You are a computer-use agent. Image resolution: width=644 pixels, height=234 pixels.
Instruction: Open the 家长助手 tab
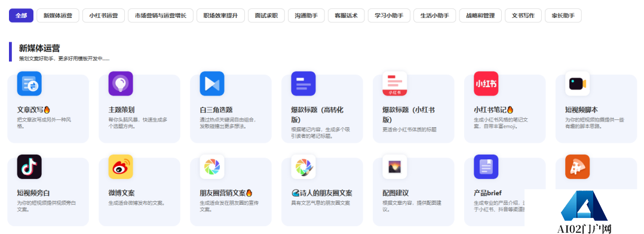coord(563,16)
